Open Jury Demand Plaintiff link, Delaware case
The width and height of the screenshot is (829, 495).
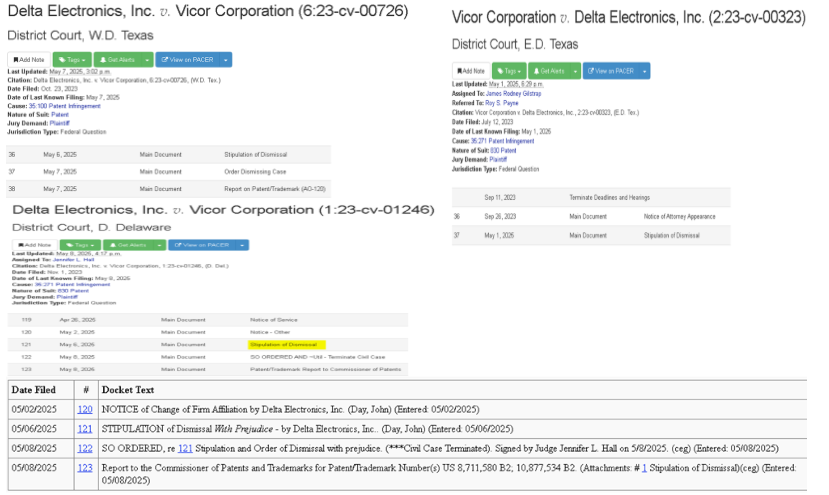coord(67,297)
